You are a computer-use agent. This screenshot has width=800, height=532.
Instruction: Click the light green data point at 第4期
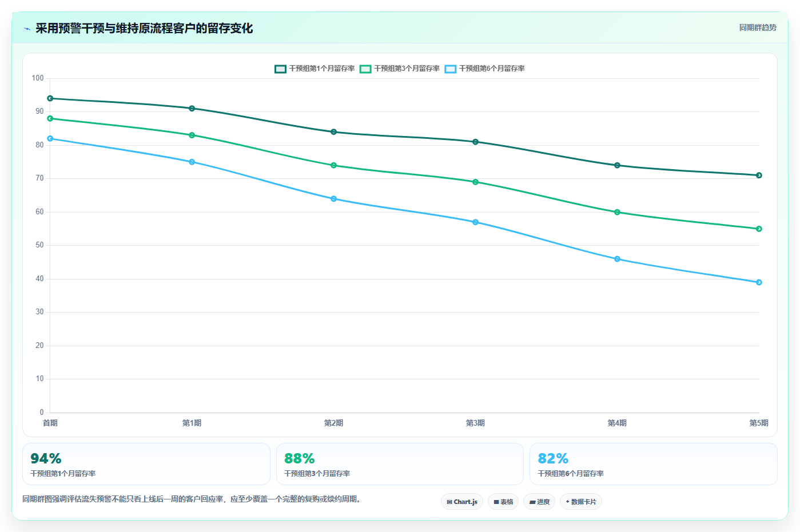[x=618, y=212]
